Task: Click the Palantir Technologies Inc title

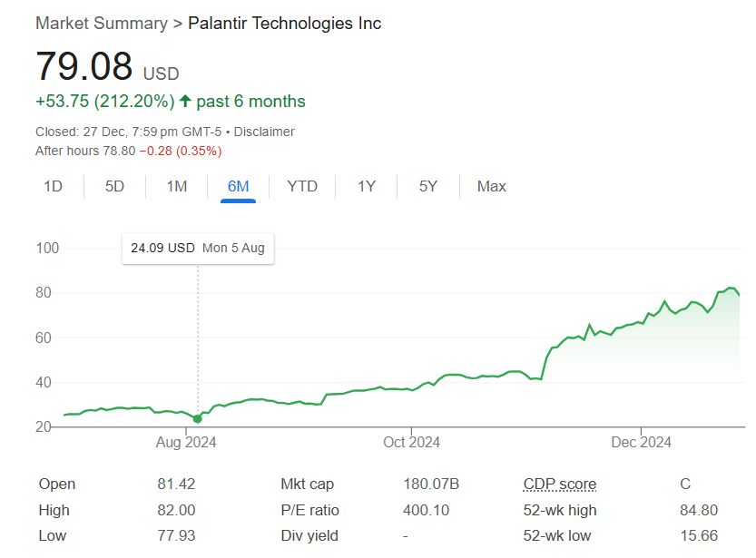Action: click(284, 24)
